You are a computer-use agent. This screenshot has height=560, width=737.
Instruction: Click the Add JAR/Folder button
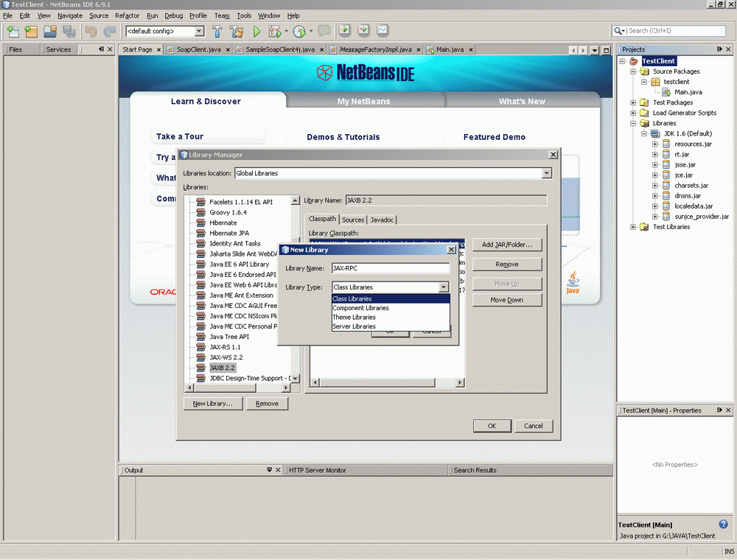tap(507, 245)
